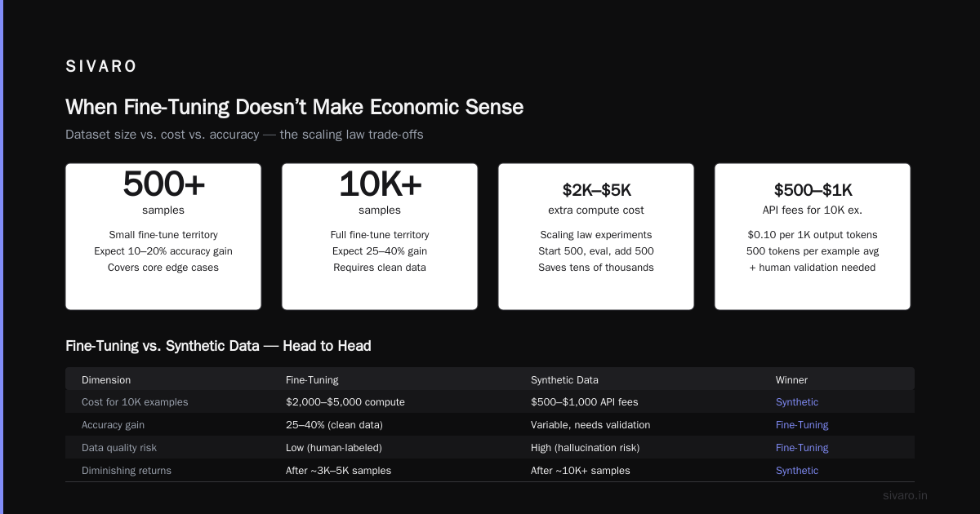Screen dimensions: 980x514
Task: Click the High (hallucination risk) cell
Action: coord(586,448)
